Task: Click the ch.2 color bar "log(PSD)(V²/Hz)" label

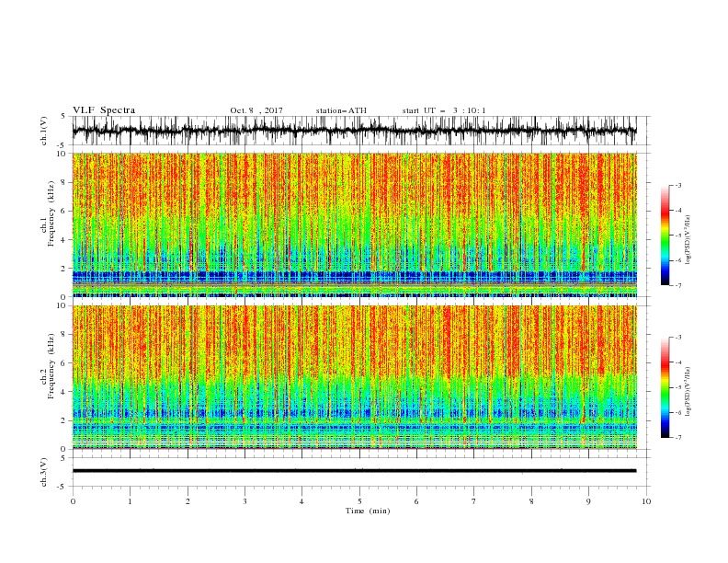Action: 688,392
